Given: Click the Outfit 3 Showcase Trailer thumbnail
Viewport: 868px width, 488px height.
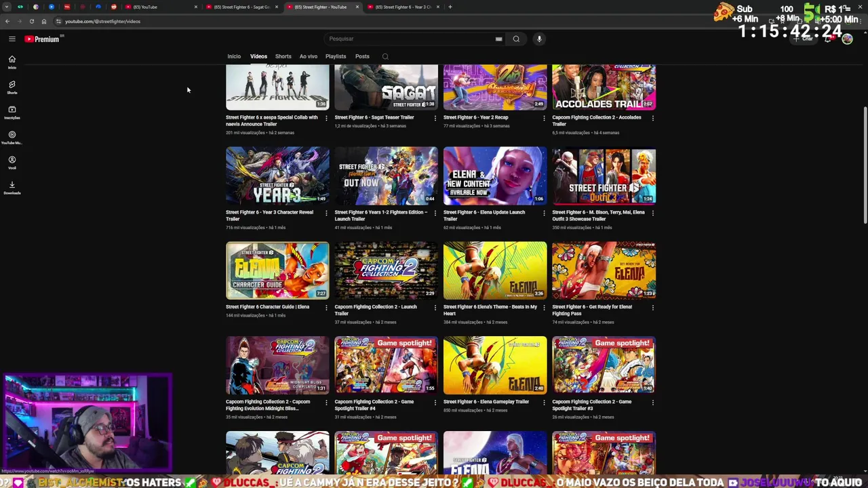Looking at the screenshot, I should (x=604, y=176).
